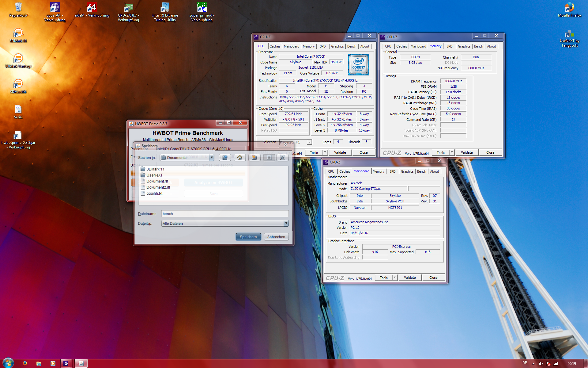Show hidden tray icons arrow

[533, 364]
